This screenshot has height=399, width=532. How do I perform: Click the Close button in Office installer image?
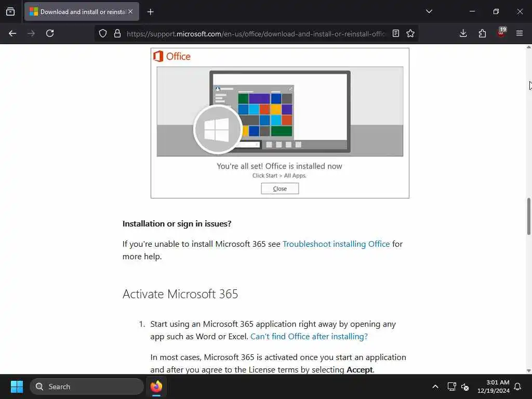click(280, 189)
